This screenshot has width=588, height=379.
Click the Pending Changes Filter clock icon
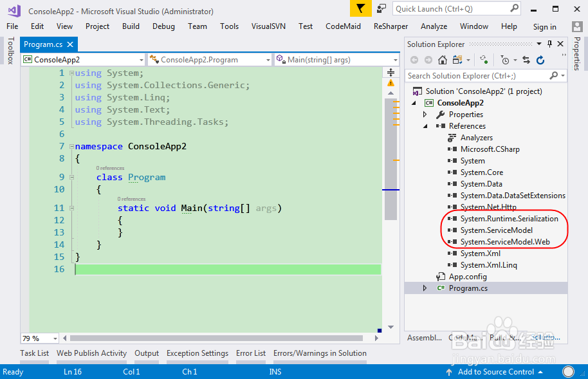pyautogui.click(x=505, y=60)
